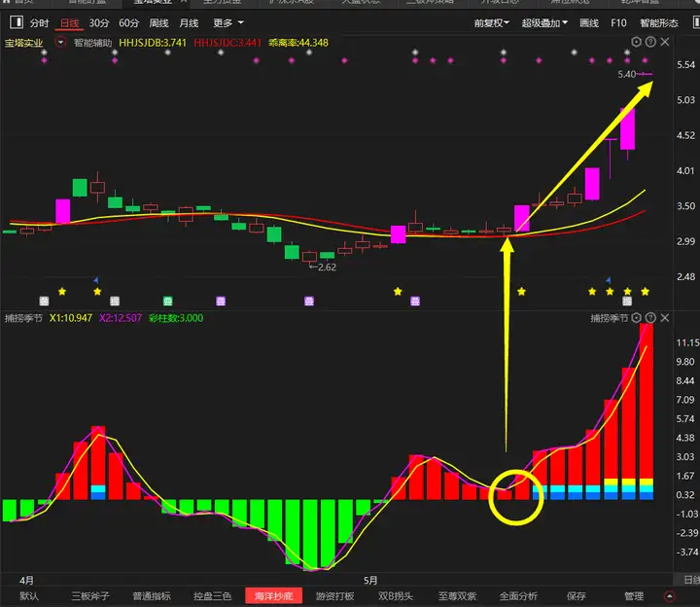Open the 更多 period dropdown
Viewport: 700px width, 607px height.
pyautogui.click(x=227, y=22)
